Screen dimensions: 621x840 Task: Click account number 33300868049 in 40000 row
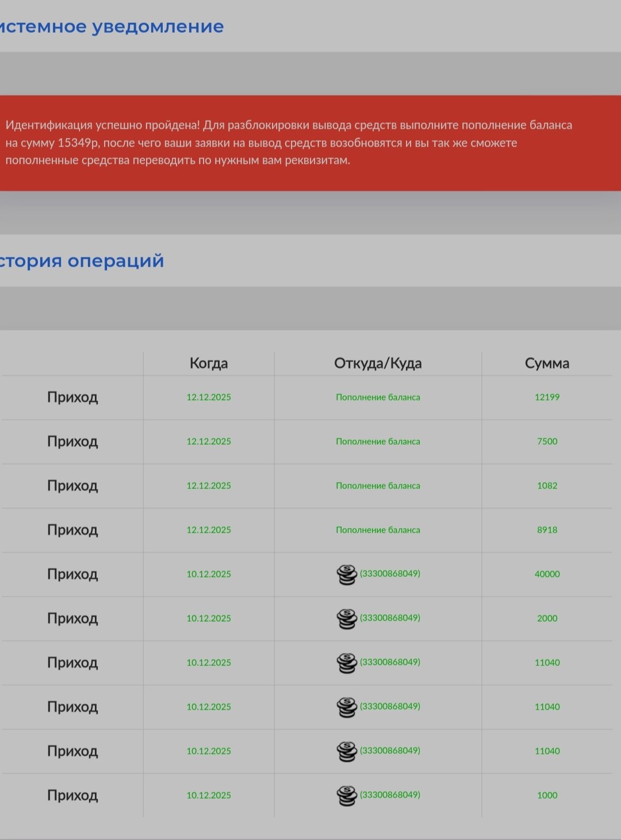click(x=390, y=573)
